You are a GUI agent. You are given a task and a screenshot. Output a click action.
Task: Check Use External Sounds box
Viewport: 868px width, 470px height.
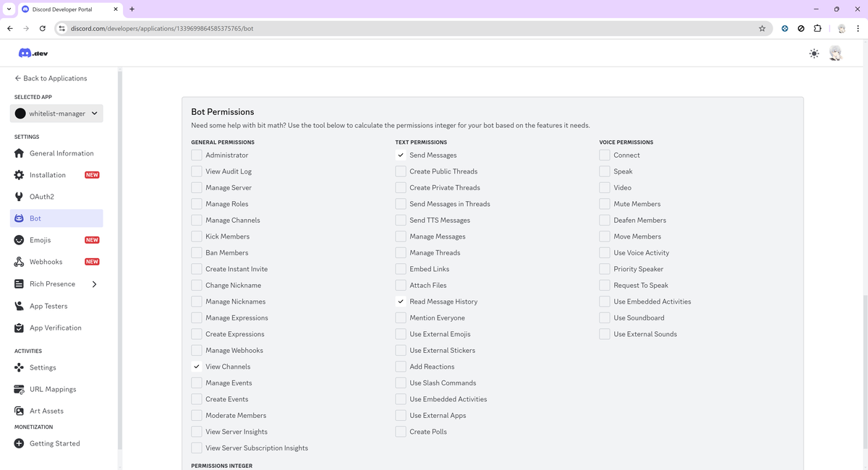(605, 334)
